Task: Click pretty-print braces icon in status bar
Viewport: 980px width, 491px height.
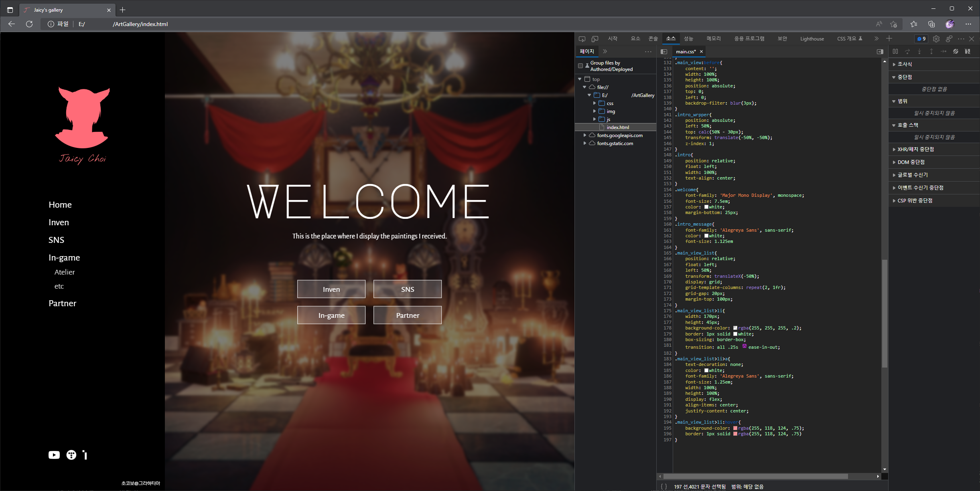Action: (x=664, y=487)
